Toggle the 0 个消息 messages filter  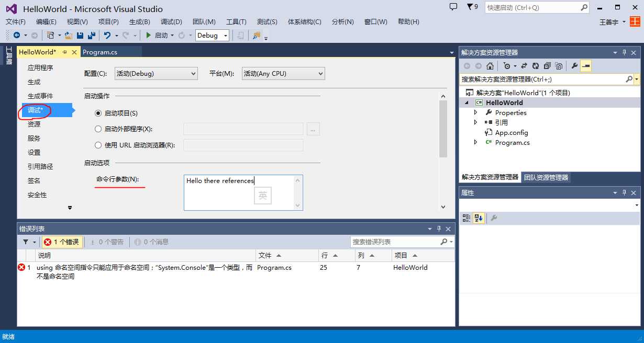[x=151, y=242]
